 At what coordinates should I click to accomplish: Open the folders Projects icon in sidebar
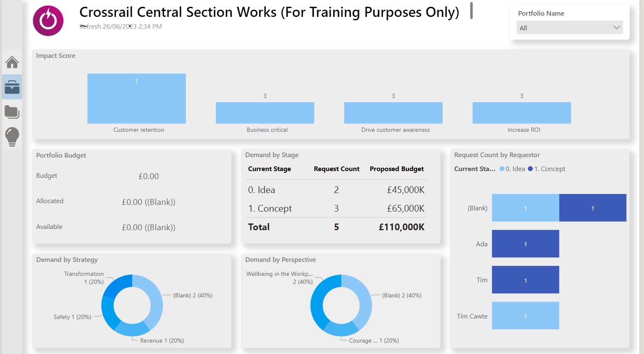click(x=12, y=112)
